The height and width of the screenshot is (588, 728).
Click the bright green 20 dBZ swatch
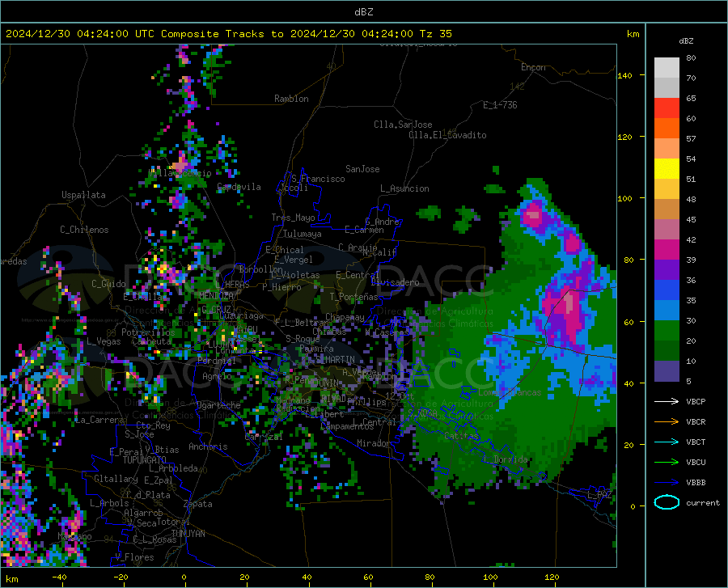coord(667,331)
